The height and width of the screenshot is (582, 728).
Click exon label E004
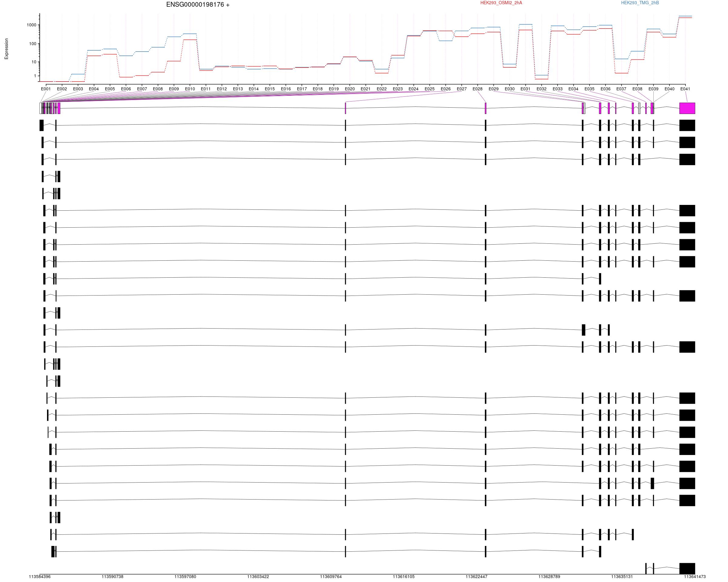click(94, 89)
